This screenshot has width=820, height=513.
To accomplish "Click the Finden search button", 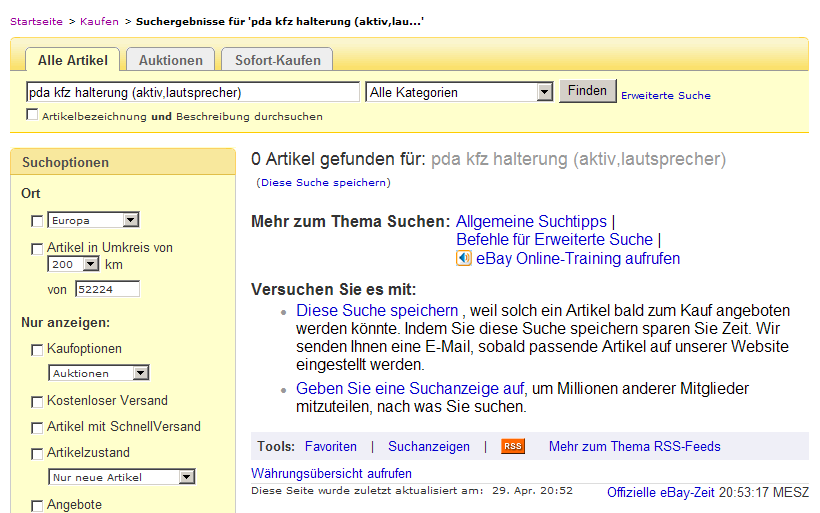I will (587, 91).
